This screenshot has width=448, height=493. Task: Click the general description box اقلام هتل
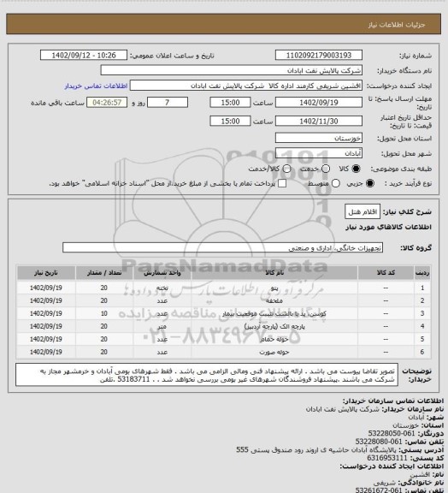pyautogui.click(x=363, y=211)
